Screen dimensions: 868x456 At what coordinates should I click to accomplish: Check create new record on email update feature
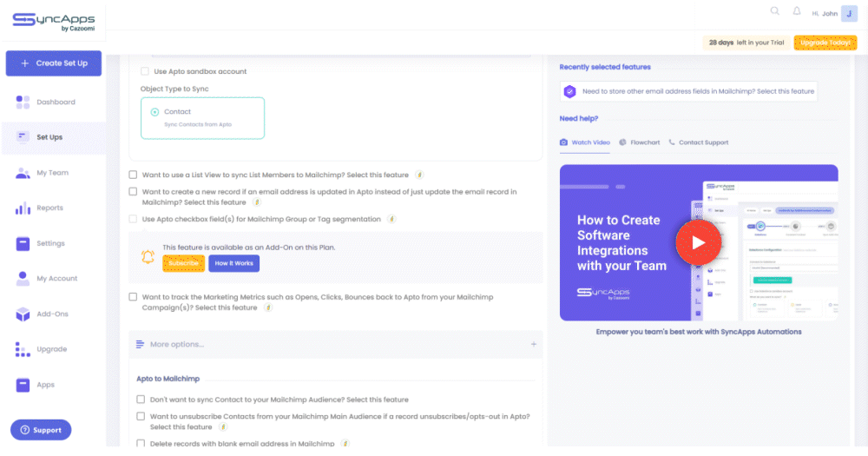click(x=133, y=192)
